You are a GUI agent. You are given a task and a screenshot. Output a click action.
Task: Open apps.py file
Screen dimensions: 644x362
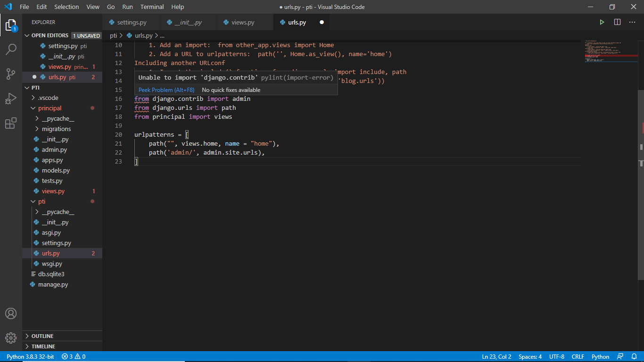tap(52, 160)
